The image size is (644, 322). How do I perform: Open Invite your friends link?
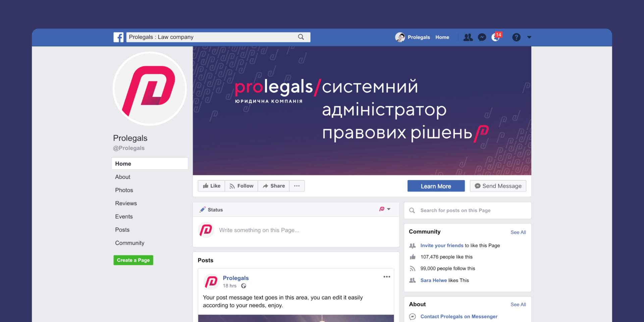pyautogui.click(x=442, y=246)
